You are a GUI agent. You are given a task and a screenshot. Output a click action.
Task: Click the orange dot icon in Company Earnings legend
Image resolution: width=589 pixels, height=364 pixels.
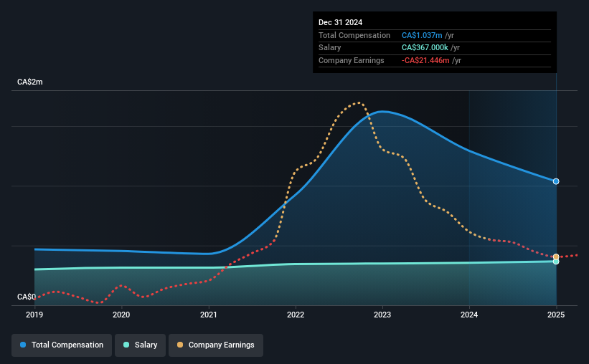click(180, 345)
